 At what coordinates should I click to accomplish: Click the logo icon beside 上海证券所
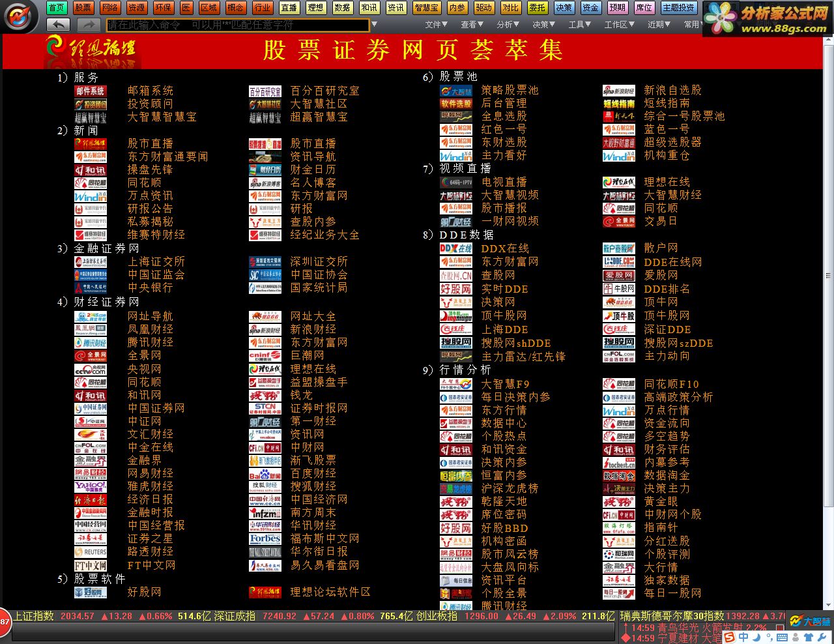[91, 262]
